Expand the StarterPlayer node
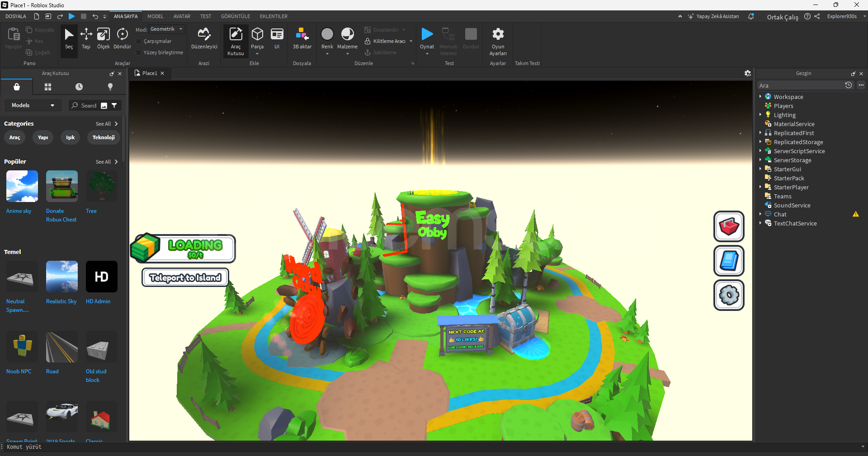Screen dimensions: 868x456 point(760,187)
